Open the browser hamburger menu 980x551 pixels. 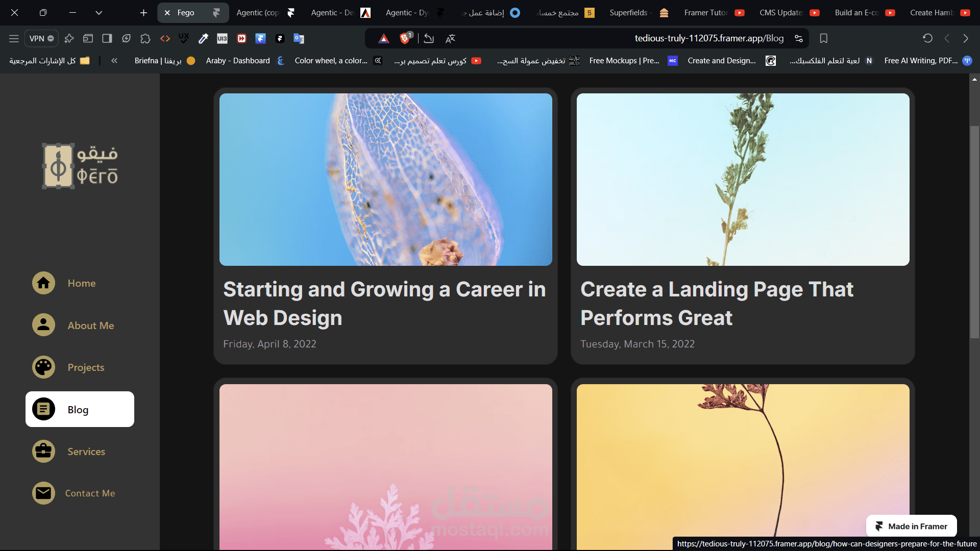click(14, 38)
